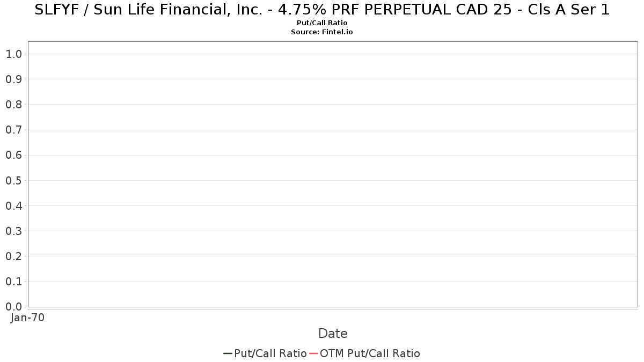Click the 0.5 y-axis label

coord(13,181)
